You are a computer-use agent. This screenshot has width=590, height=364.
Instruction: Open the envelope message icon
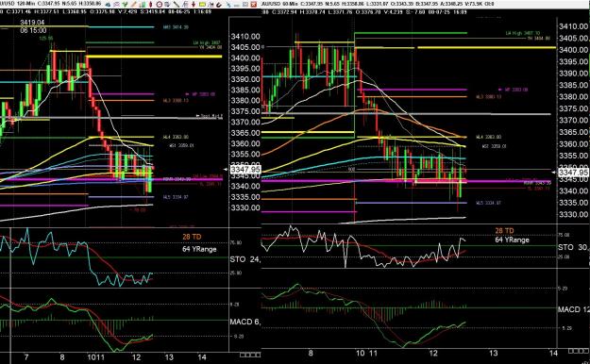[x=117, y=5]
